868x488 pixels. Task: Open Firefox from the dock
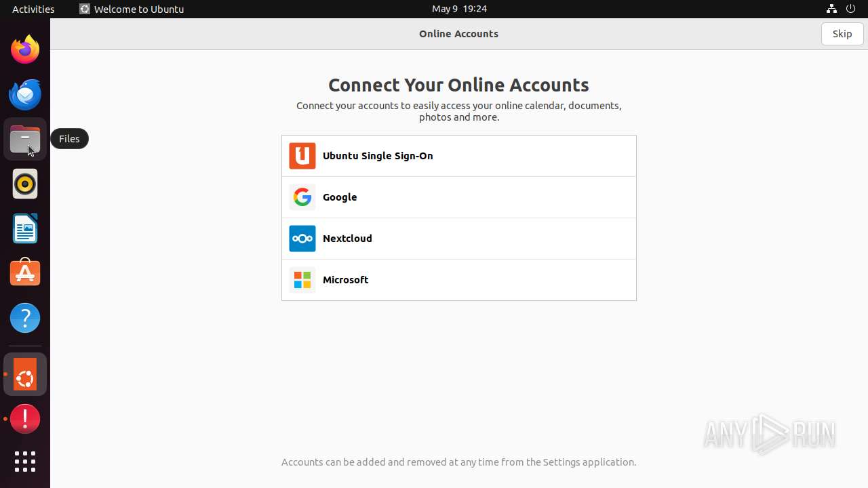25,49
